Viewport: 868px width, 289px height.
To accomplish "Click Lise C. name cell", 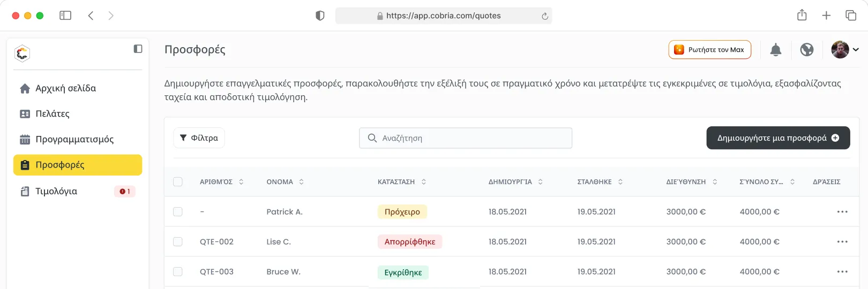I will [x=279, y=242].
